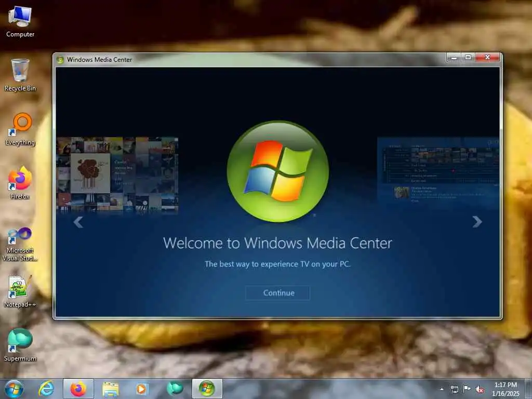Open Supermium from the taskbar
This screenshot has width=532, height=399.
tap(175, 389)
